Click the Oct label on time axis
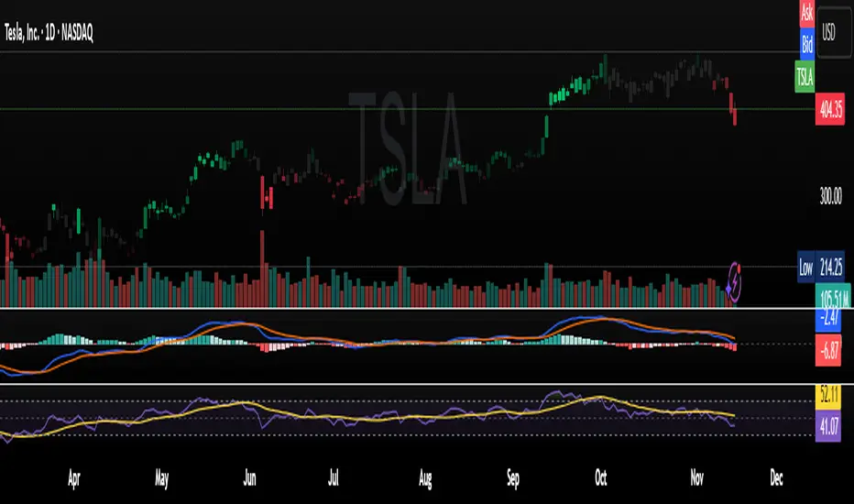 601,478
